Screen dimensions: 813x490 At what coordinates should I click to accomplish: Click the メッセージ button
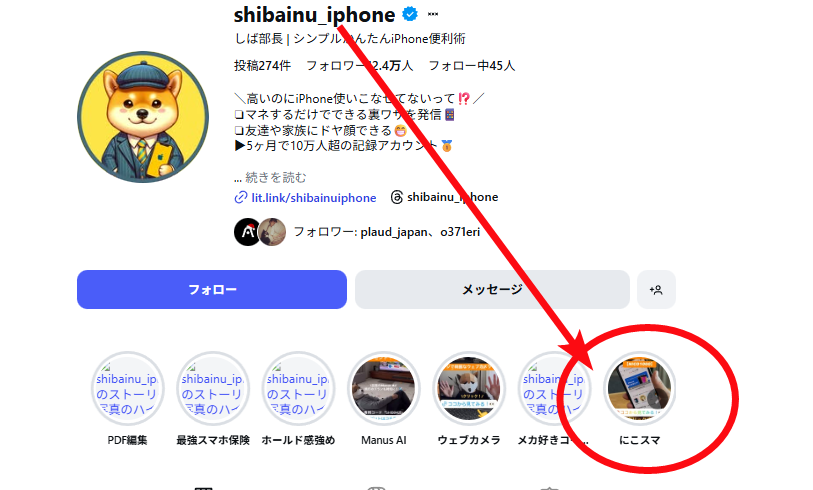coord(492,289)
